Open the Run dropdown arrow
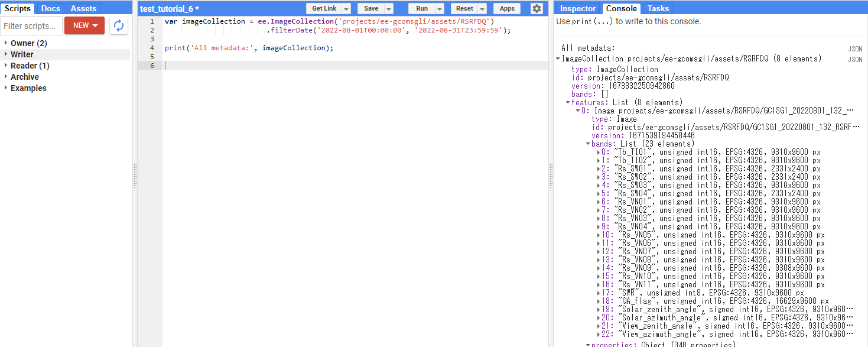868x347 pixels. (440, 9)
